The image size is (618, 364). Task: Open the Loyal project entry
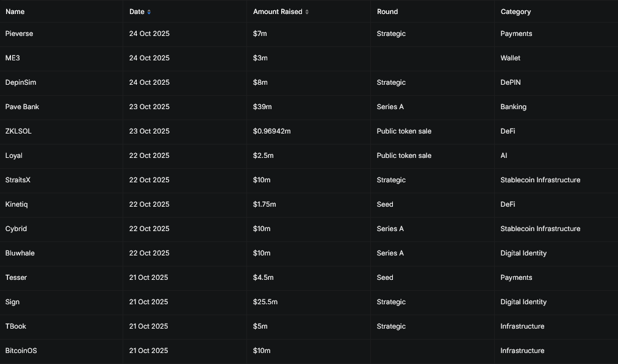(x=14, y=155)
